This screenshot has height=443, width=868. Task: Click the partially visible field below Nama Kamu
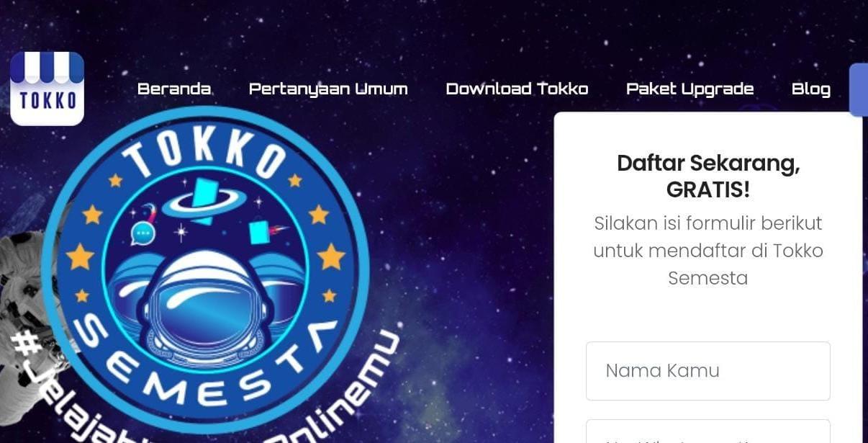(x=708, y=431)
